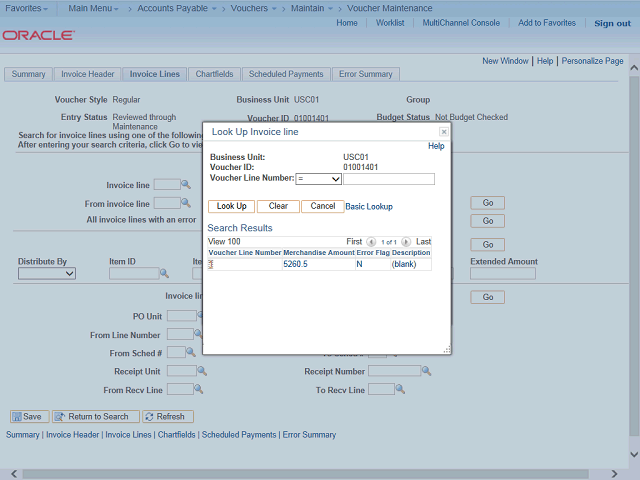The height and width of the screenshot is (480, 640).
Task: Switch to the Scheduled Payments tab
Action: pos(286,74)
